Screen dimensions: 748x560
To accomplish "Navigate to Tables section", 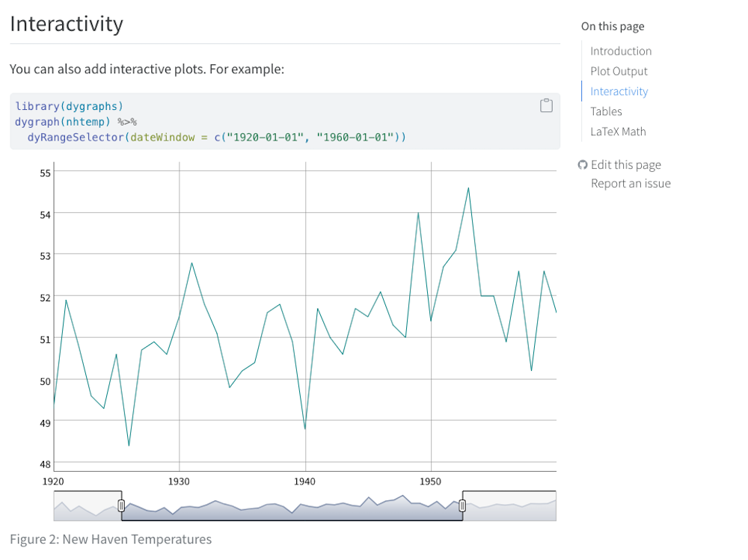I will coord(606,111).
